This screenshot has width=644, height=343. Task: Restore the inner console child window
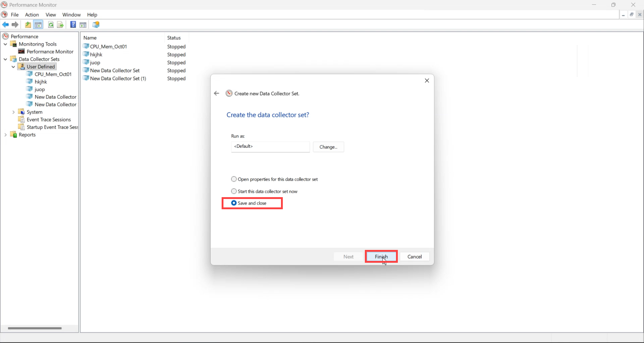632,15
